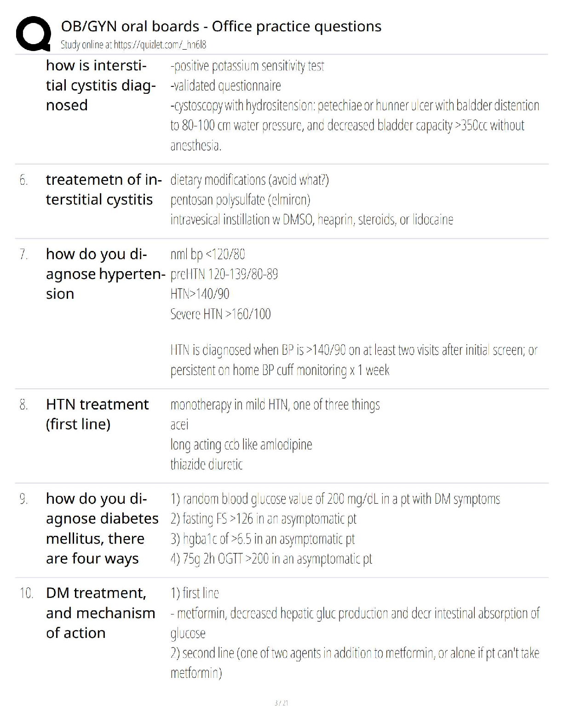The width and height of the screenshot is (563, 728).
Task: Click the 'positive potassium sensitivity test' line
Action: (247, 66)
